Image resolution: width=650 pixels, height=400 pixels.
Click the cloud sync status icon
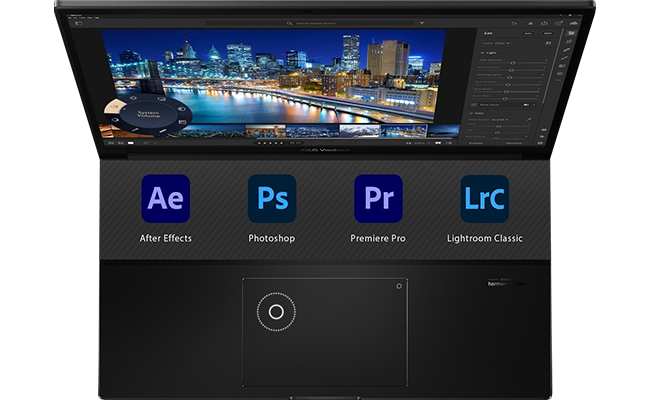point(574,23)
